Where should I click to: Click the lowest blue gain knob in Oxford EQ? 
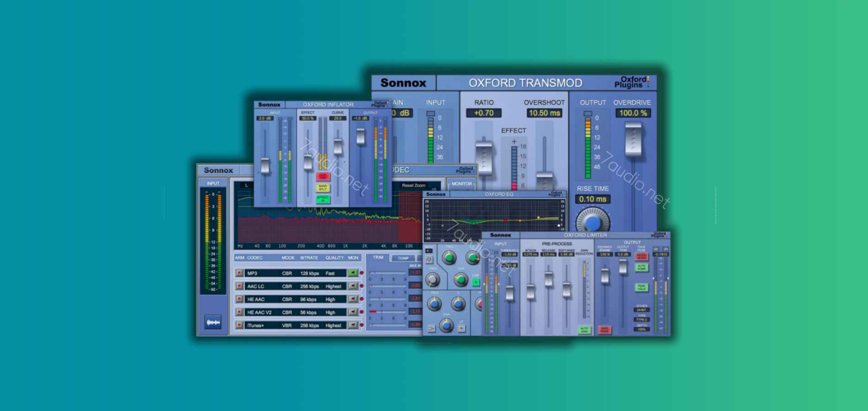446,326
